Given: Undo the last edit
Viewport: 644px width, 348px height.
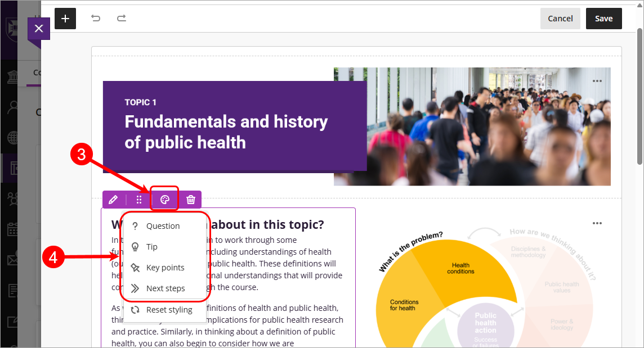Looking at the screenshot, I should point(96,19).
